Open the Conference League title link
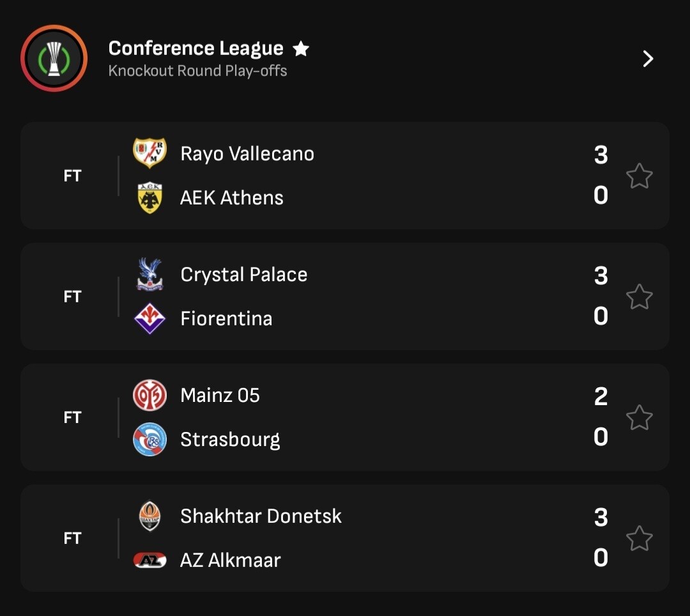Image resolution: width=690 pixels, height=616 pixels. (x=195, y=49)
